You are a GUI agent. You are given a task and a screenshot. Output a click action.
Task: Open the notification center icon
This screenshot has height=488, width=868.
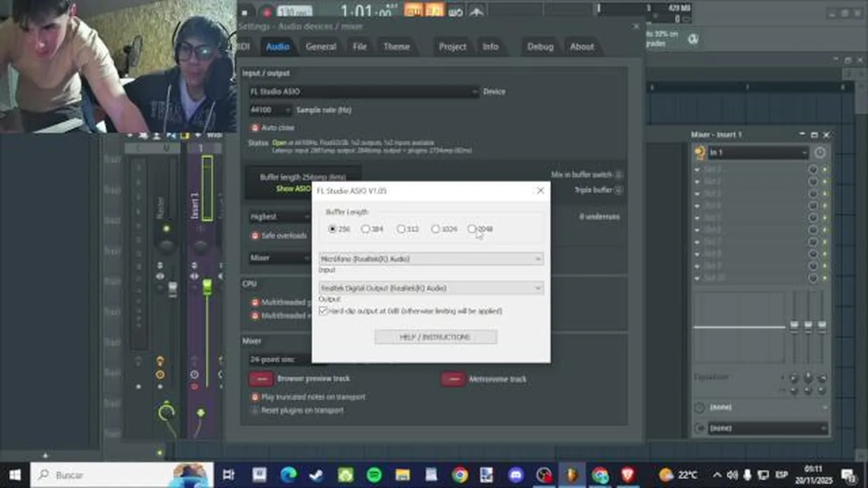(x=848, y=475)
